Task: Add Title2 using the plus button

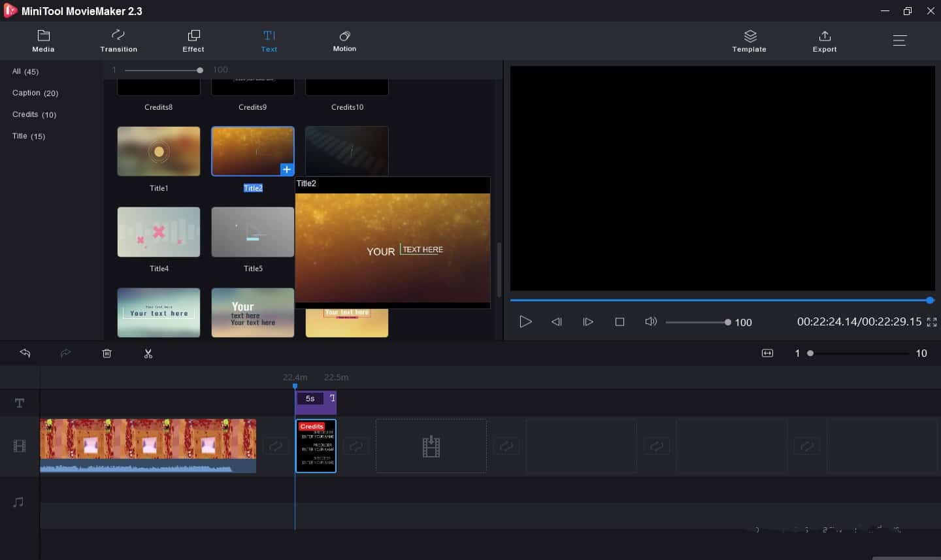Action: tap(286, 169)
